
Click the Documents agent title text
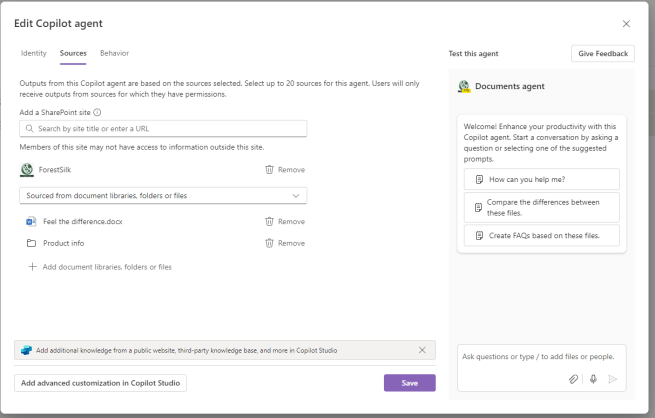pos(510,86)
